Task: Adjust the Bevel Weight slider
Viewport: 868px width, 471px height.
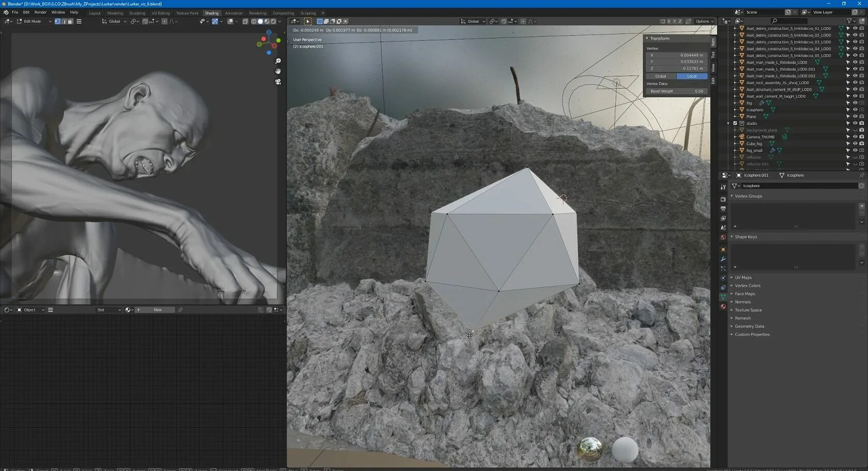Action: [676, 91]
